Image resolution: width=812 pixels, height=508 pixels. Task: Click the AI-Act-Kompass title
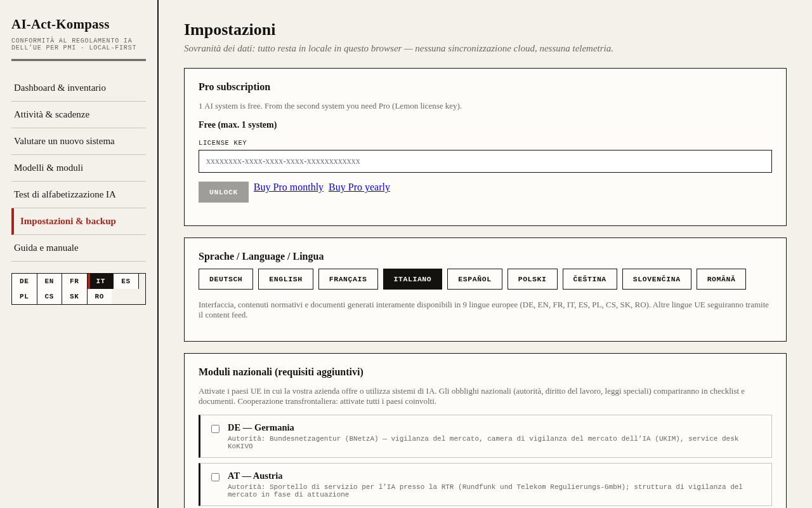[x=60, y=24]
